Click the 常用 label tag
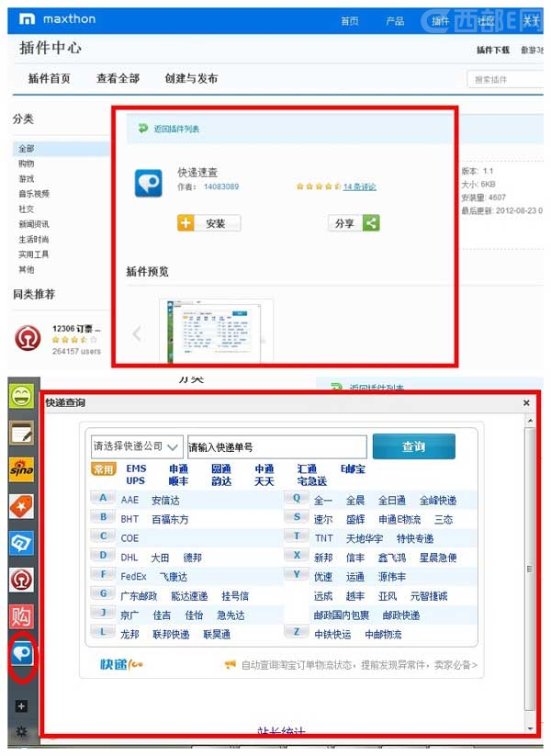Screen dimensions: 551x756 click(x=104, y=469)
